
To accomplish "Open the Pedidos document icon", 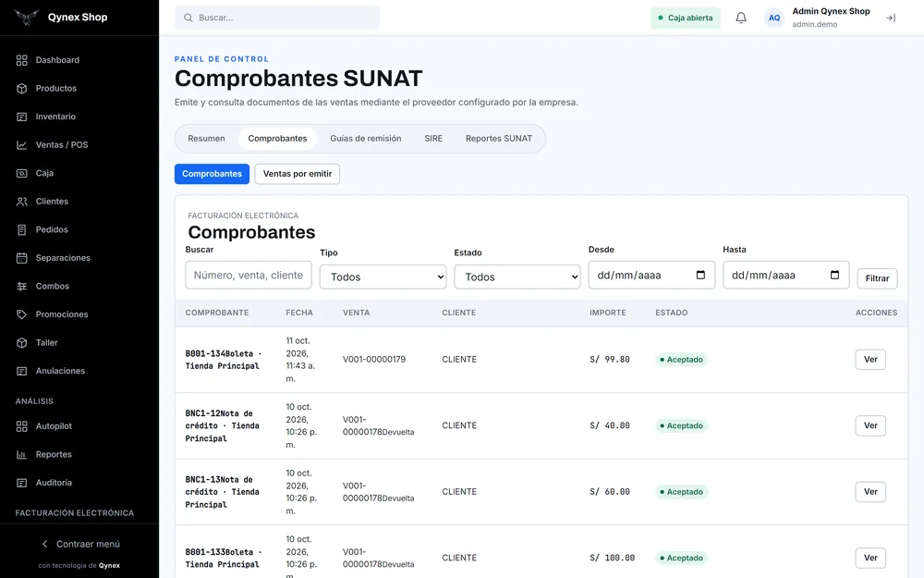I will point(22,230).
